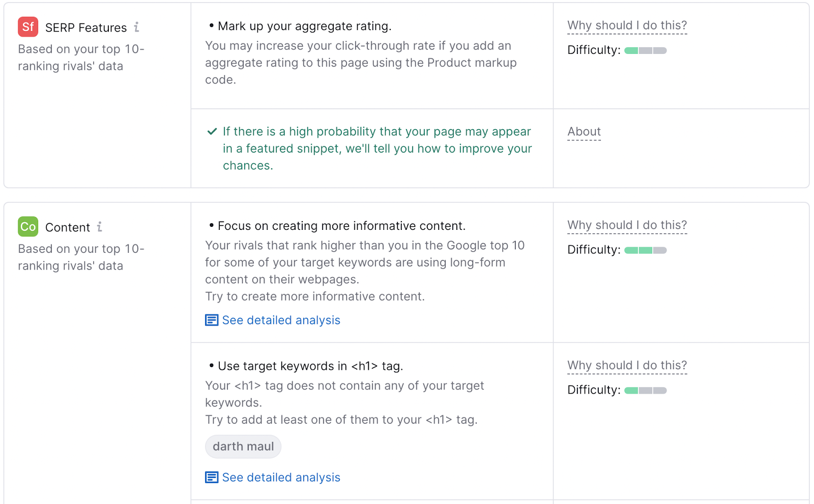
Task: Open 'See detailed analysis' under h1 keyword tip
Action: point(281,478)
